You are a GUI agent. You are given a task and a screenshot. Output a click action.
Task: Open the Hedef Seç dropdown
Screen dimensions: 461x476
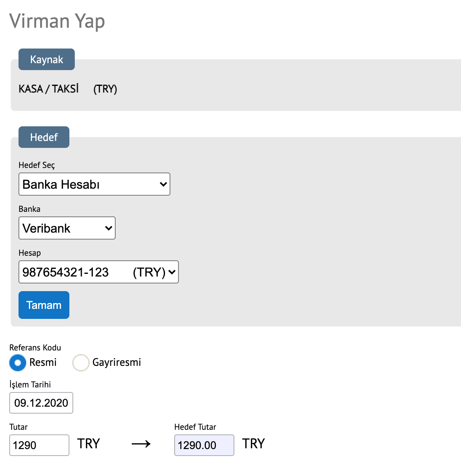pos(94,184)
